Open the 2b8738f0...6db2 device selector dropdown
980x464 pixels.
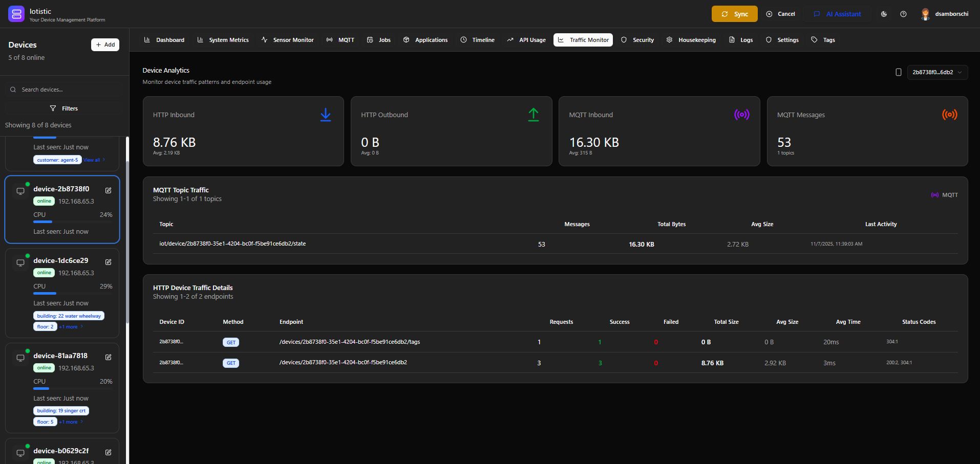point(936,72)
